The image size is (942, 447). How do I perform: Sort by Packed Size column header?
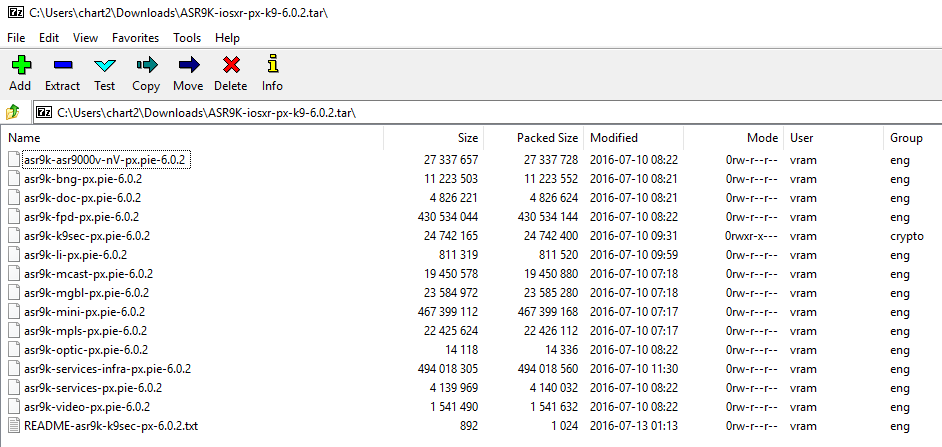click(x=547, y=138)
